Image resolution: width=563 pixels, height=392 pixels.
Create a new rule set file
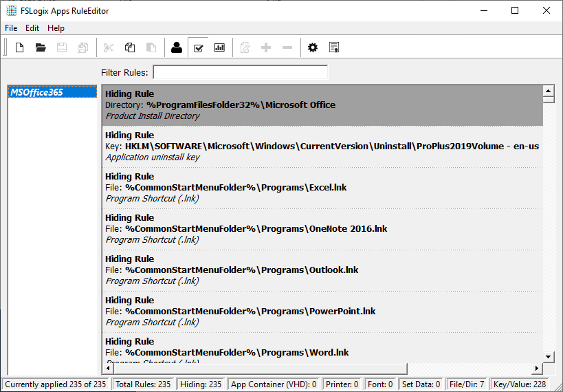click(19, 47)
